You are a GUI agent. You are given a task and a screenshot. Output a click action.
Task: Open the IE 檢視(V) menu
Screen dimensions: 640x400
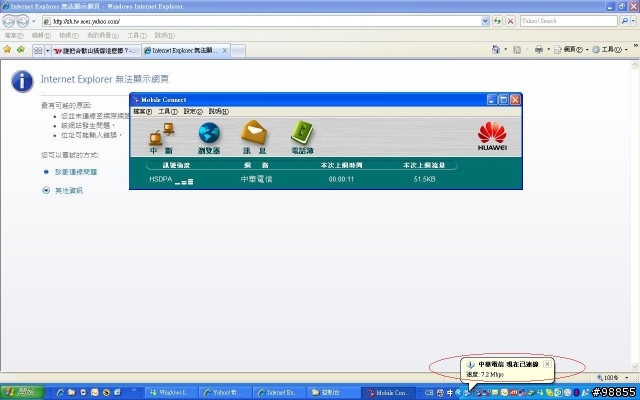click(69, 36)
